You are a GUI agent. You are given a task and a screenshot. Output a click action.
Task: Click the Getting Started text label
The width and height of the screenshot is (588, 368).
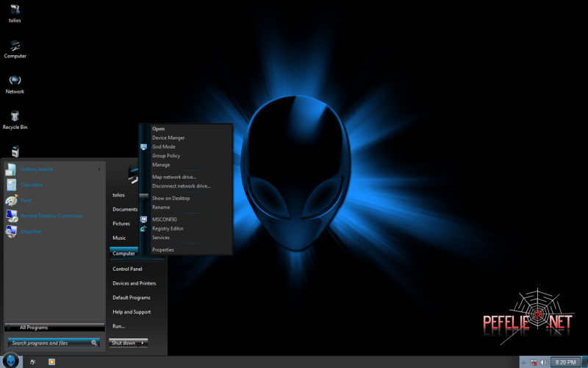pos(37,169)
